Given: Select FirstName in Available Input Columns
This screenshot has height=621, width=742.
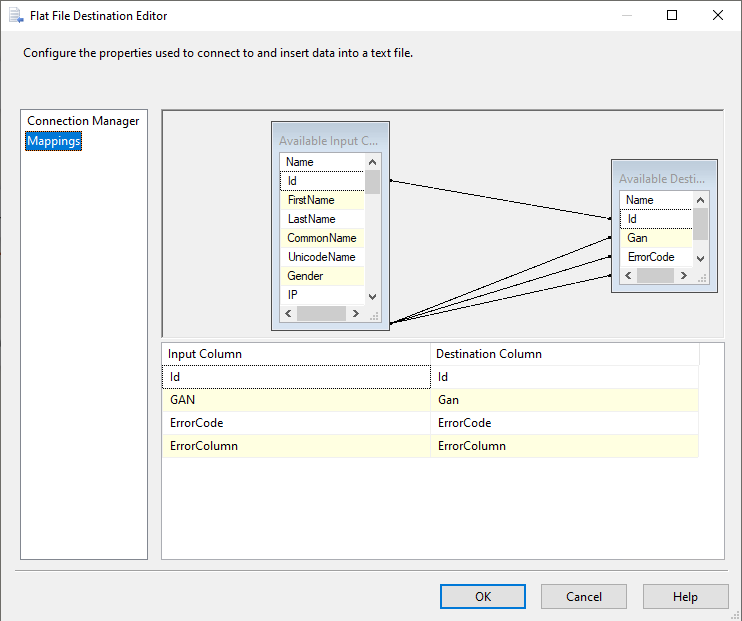Looking at the screenshot, I should click(x=322, y=200).
